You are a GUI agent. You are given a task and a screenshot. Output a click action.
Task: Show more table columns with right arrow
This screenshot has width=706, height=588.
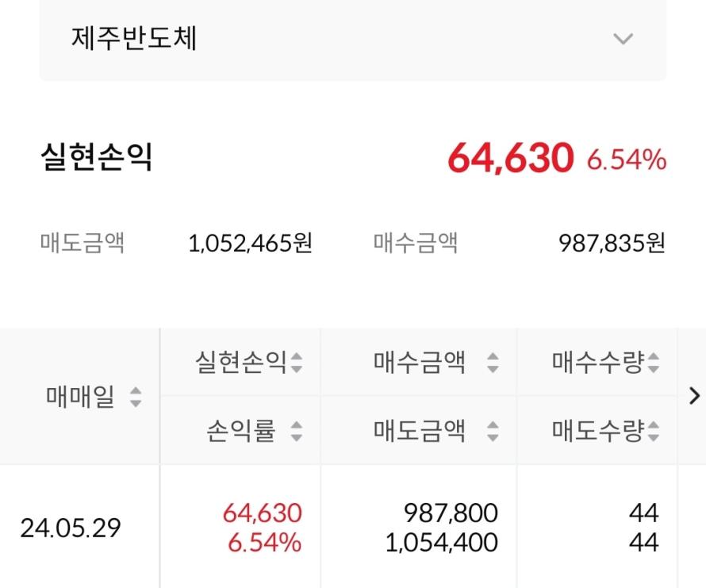pos(695,395)
